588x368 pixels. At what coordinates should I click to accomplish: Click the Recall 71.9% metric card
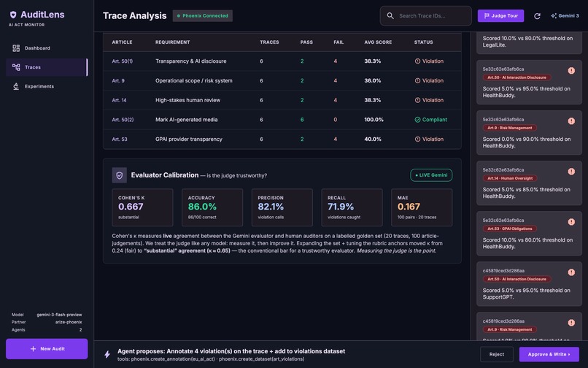point(352,207)
